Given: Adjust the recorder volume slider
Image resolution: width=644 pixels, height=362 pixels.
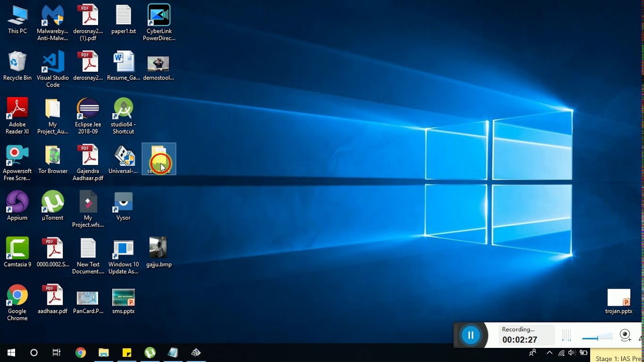Looking at the screenshot, I should [x=597, y=338].
